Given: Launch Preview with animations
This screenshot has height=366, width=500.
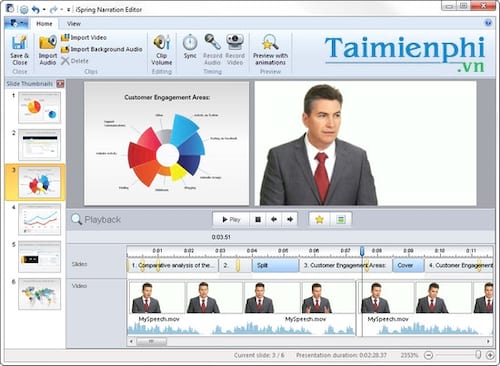Looking at the screenshot, I should click(270, 50).
